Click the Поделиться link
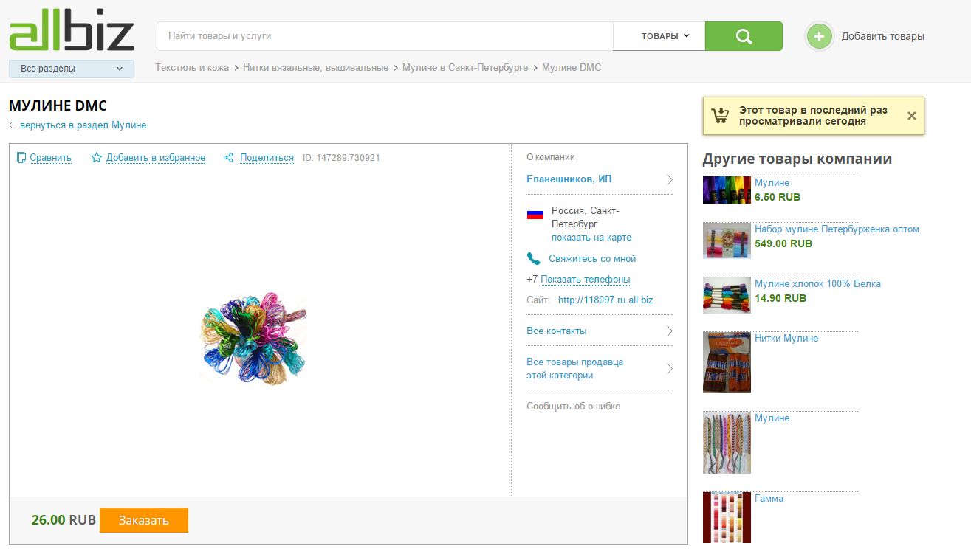971x560 pixels. point(267,157)
